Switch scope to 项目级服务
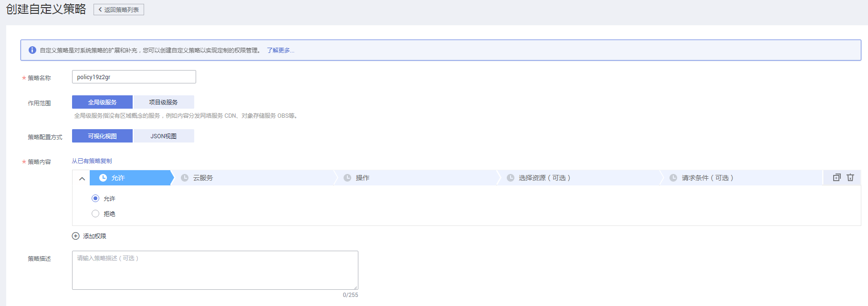Screen dimensions: 868x306 [x=163, y=102]
